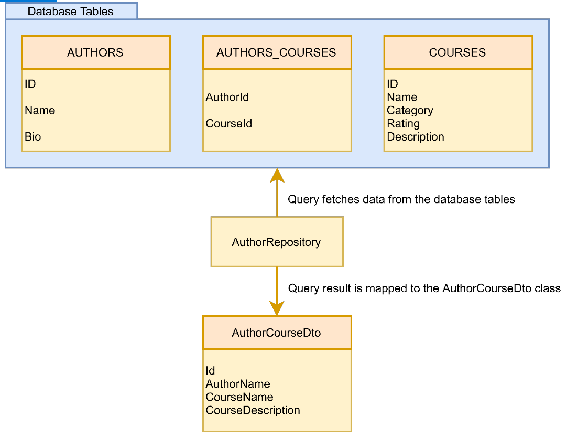The width and height of the screenshot is (566, 438).
Task: Select the AuthorCourseDto header
Action: pyautogui.click(x=277, y=333)
